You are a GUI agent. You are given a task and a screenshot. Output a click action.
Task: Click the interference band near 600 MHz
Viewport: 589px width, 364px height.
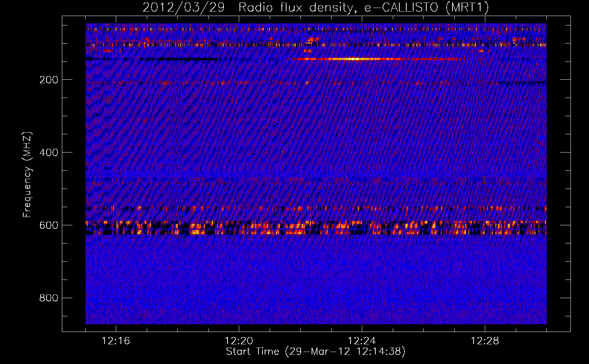[x=316, y=227]
